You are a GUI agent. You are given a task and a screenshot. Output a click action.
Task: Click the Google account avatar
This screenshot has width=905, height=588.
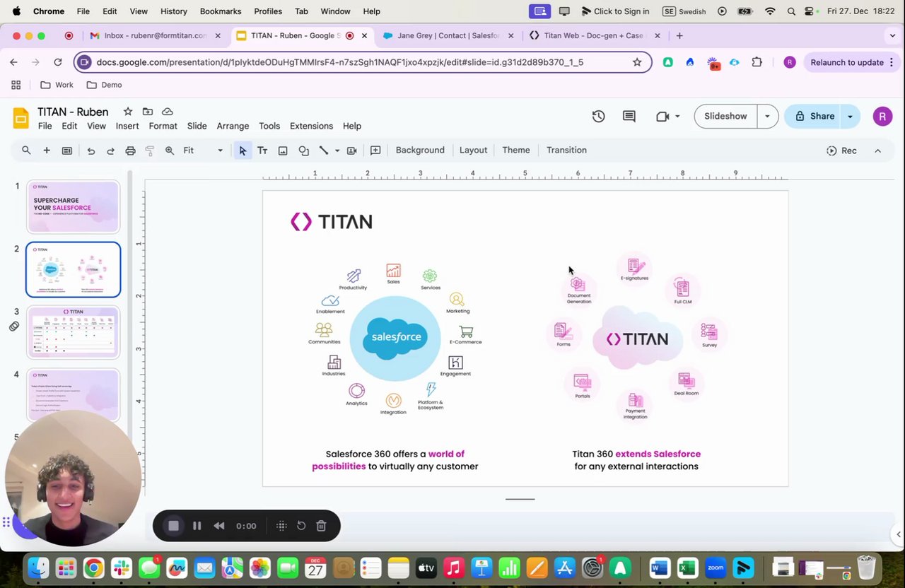coord(882,117)
